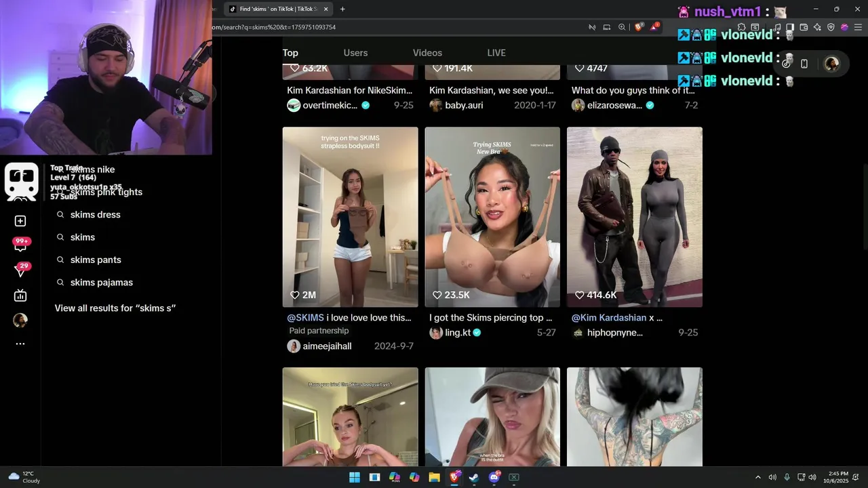
Task: Open Steam from the taskbar
Action: [x=474, y=477]
